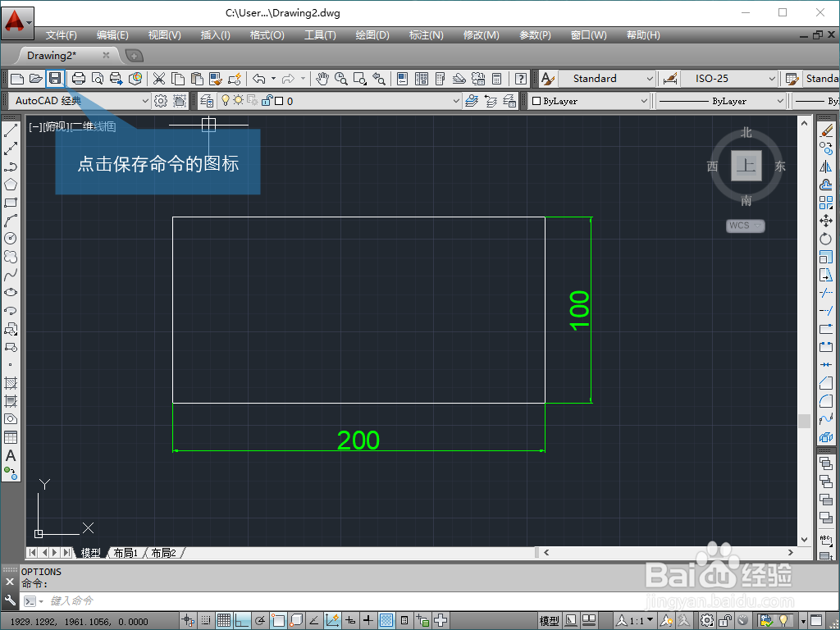The height and width of the screenshot is (630, 840).
Task: Click the Match Properties brush icon
Action: click(216, 79)
